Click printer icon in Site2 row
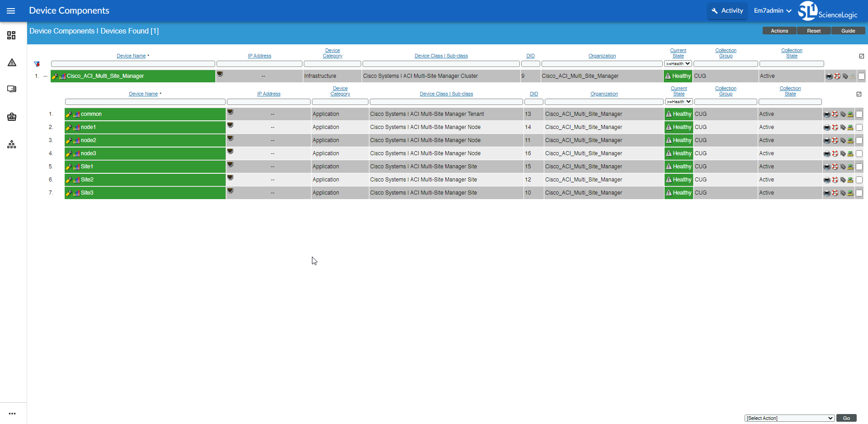Image resolution: width=868 pixels, height=424 pixels. pyautogui.click(x=827, y=180)
